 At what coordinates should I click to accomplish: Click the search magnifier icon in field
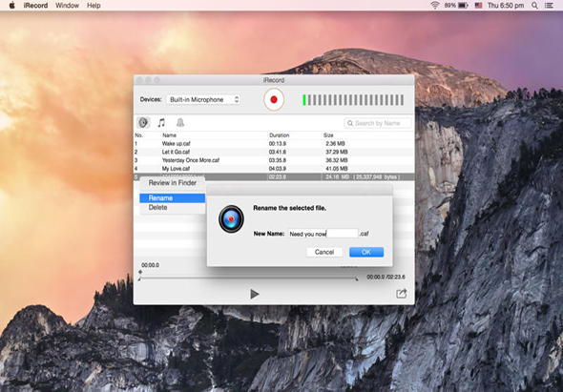[350, 123]
